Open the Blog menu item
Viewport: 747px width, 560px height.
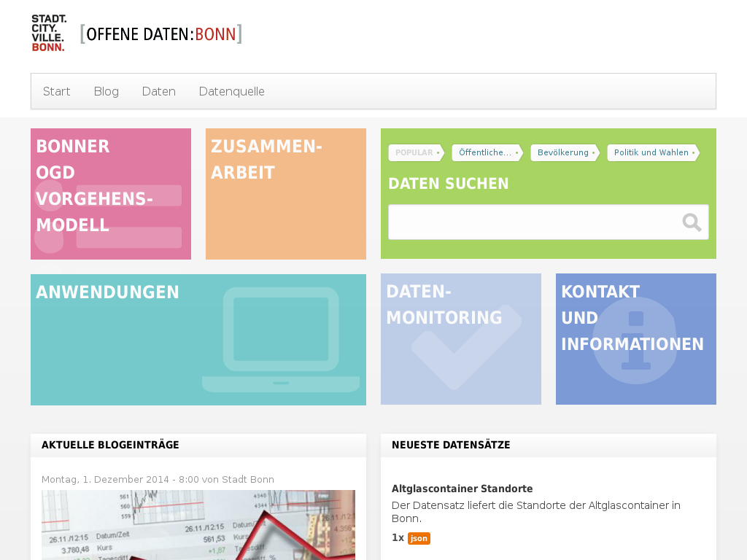point(107,91)
